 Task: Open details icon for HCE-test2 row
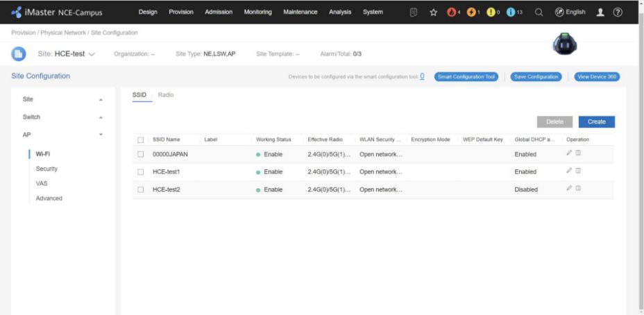point(578,188)
